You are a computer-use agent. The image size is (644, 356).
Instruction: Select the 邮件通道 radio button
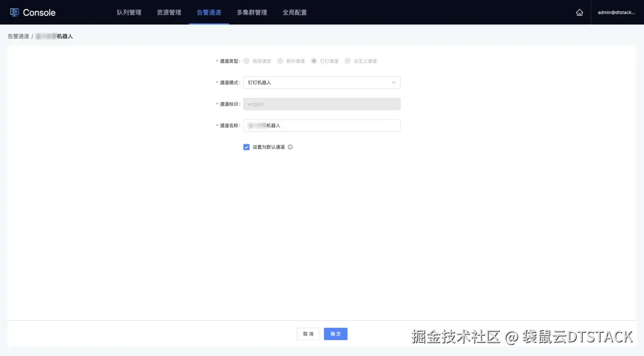(280, 60)
